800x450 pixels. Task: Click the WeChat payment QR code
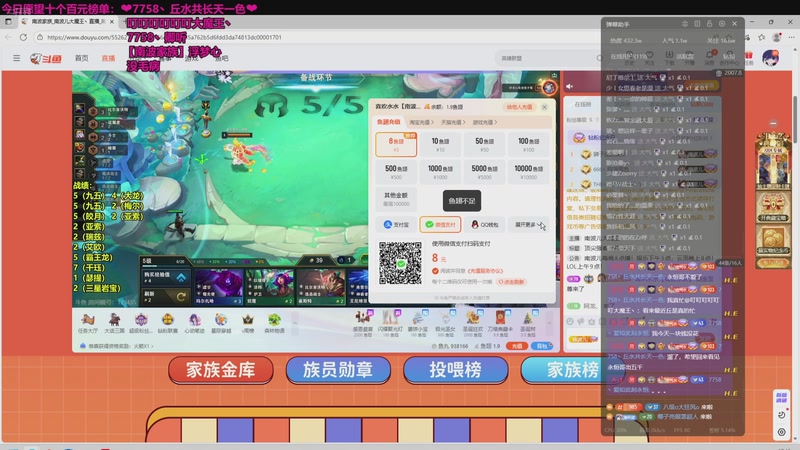coord(401,263)
